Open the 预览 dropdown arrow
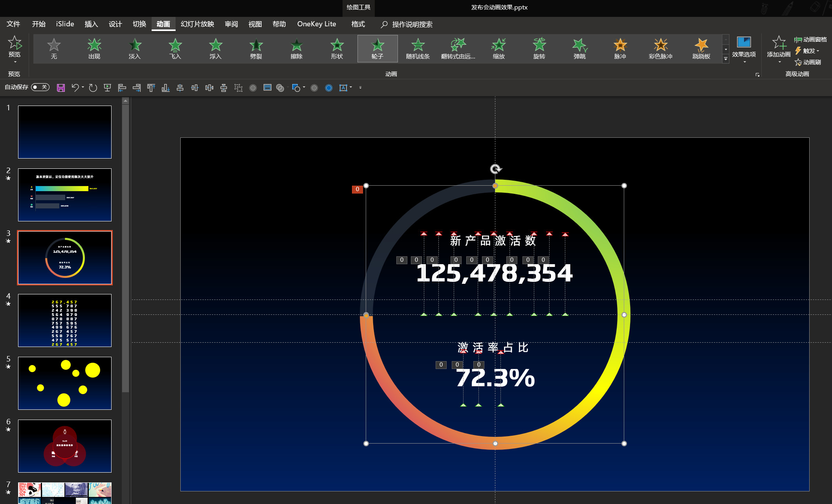Viewport: 832px width, 504px height. point(15,62)
